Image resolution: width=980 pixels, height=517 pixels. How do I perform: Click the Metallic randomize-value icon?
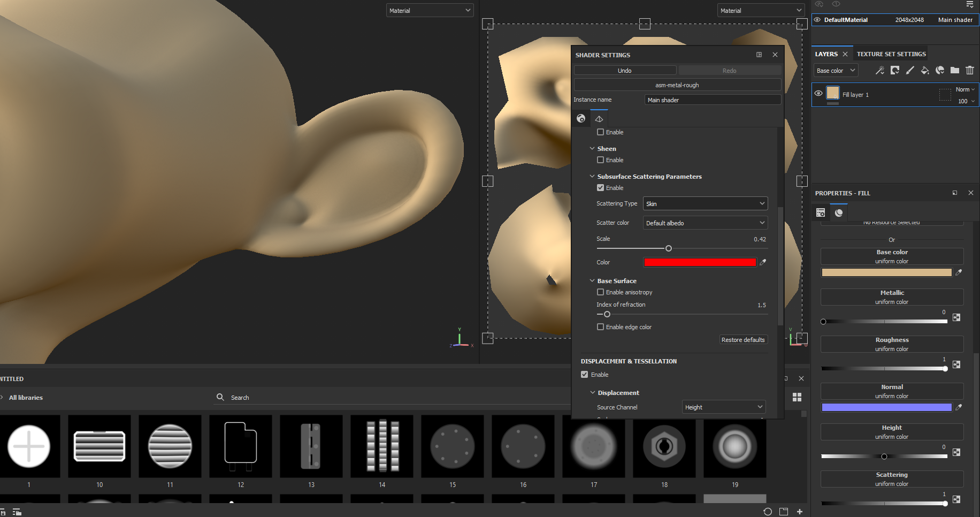[956, 317]
